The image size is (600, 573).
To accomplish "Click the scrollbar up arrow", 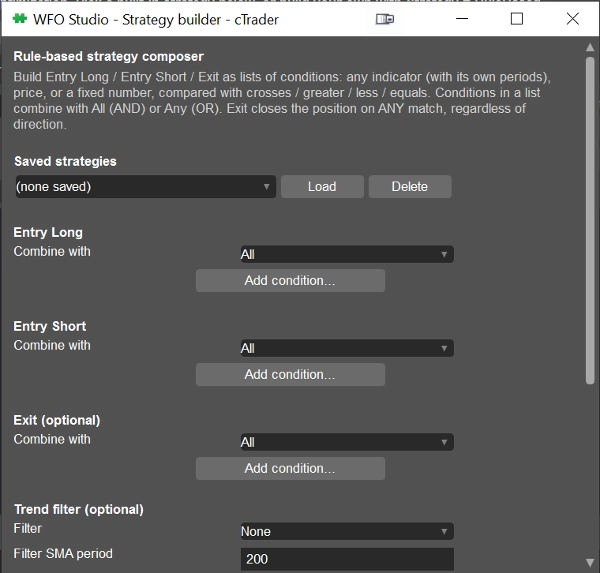I will click(x=590, y=47).
